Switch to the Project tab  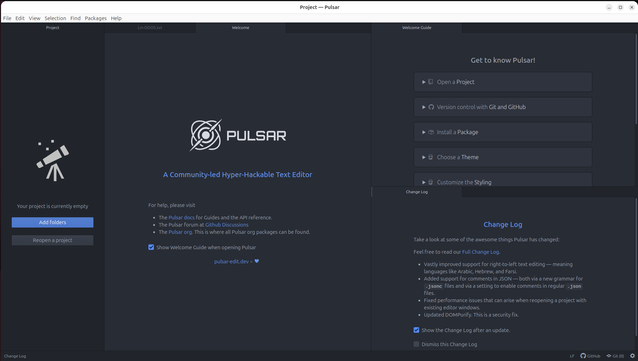(52, 28)
